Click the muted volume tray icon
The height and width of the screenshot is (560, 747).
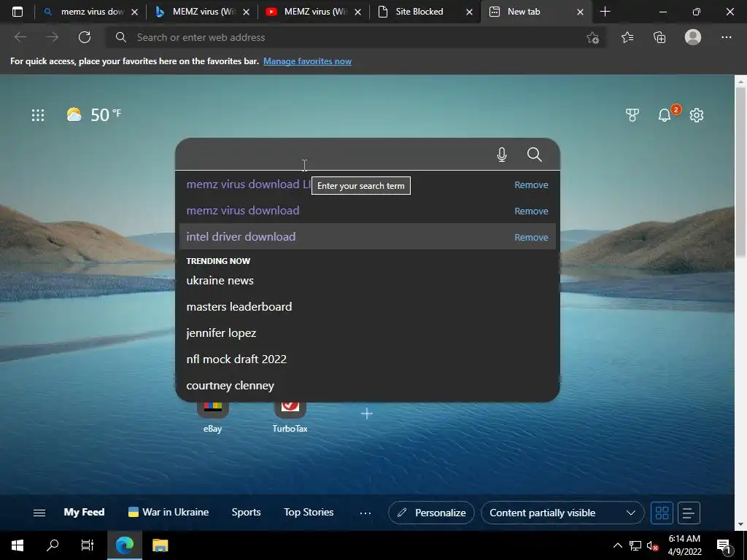(x=652, y=545)
